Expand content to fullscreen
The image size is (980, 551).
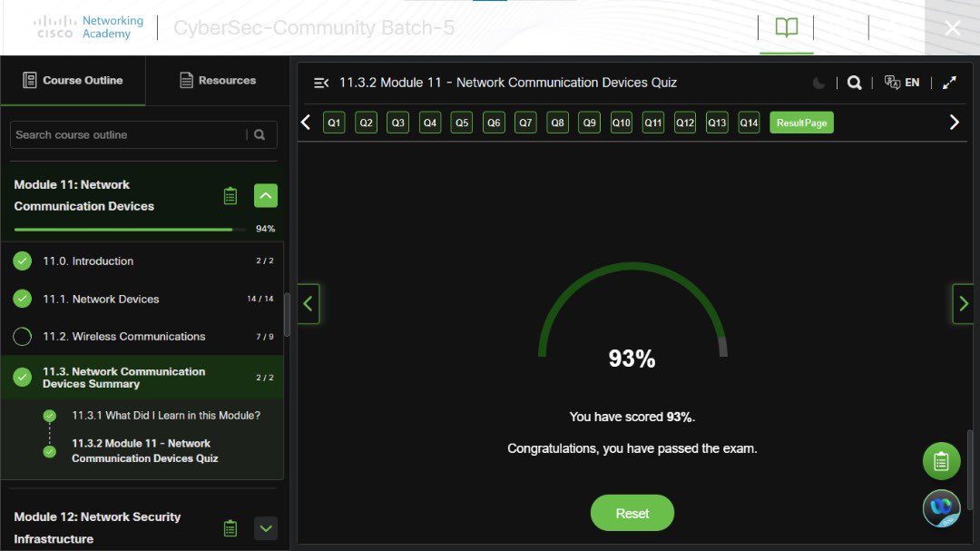pyautogui.click(x=949, y=83)
